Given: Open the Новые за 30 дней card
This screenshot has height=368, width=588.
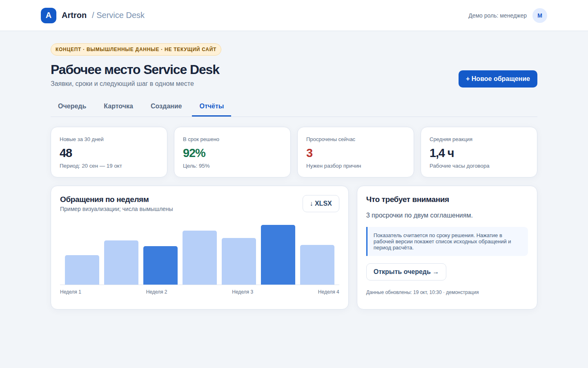Looking at the screenshot, I should tap(109, 152).
